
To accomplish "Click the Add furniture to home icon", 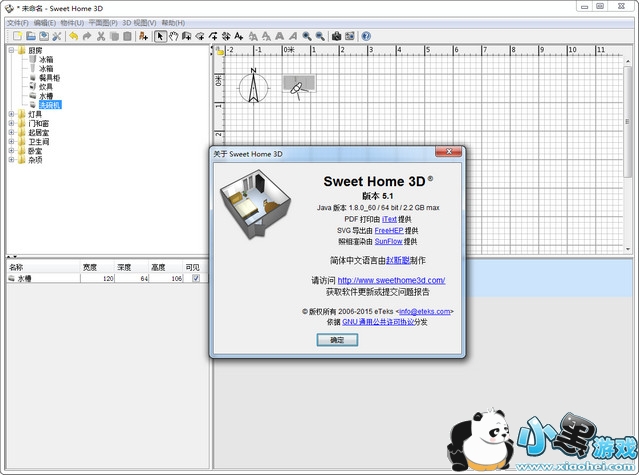I will [x=144, y=36].
